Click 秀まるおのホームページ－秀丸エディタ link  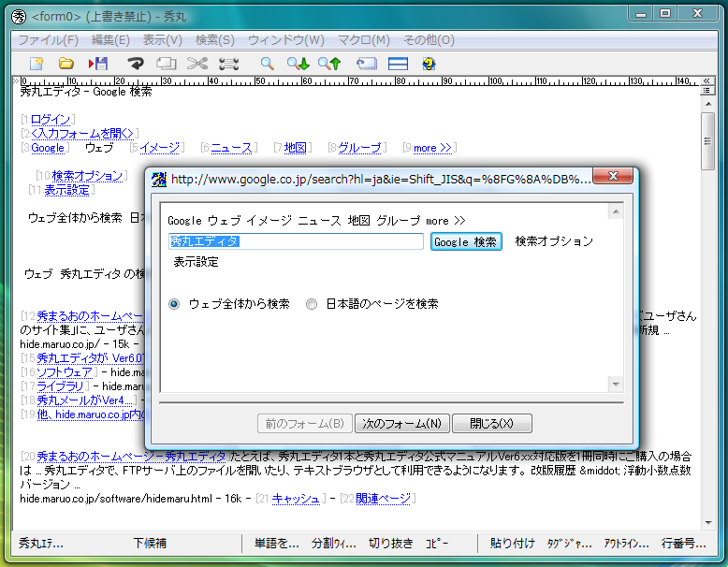(x=131, y=457)
